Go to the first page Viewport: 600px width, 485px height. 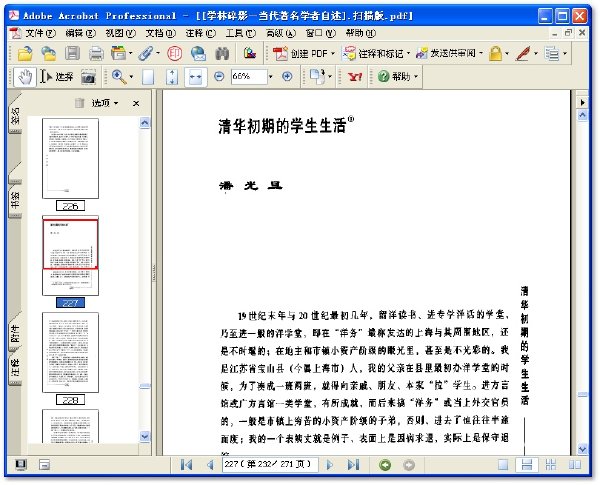coord(187,465)
